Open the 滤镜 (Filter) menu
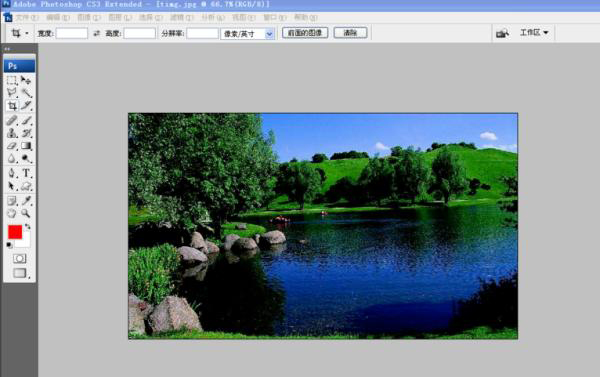The height and width of the screenshot is (377, 600). click(182, 18)
